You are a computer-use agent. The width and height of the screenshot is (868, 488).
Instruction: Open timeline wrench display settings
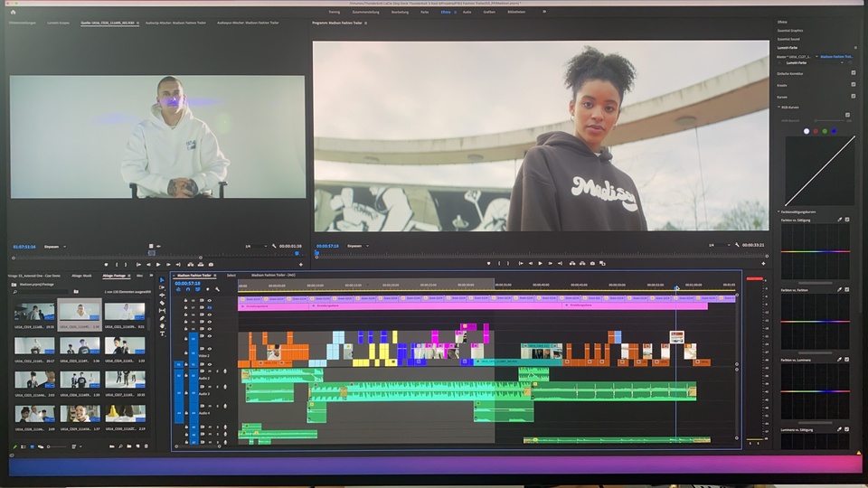(217, 289)
